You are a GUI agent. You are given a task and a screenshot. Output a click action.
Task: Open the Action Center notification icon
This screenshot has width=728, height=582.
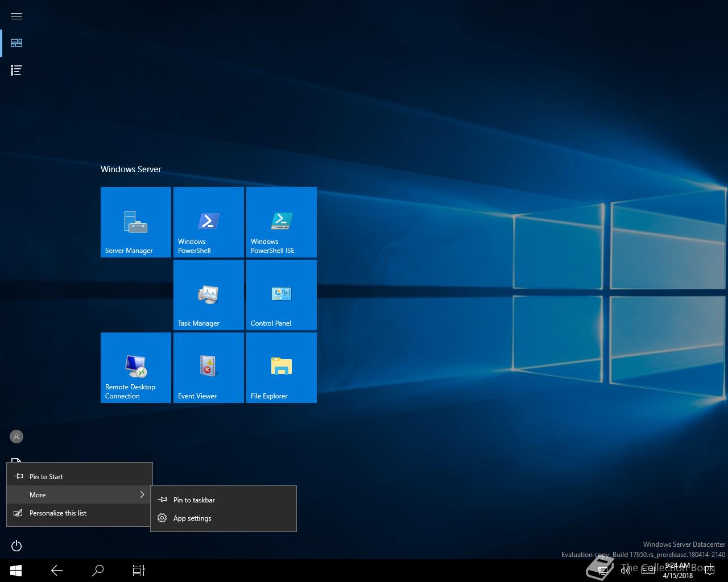click(x=709, y=570)
